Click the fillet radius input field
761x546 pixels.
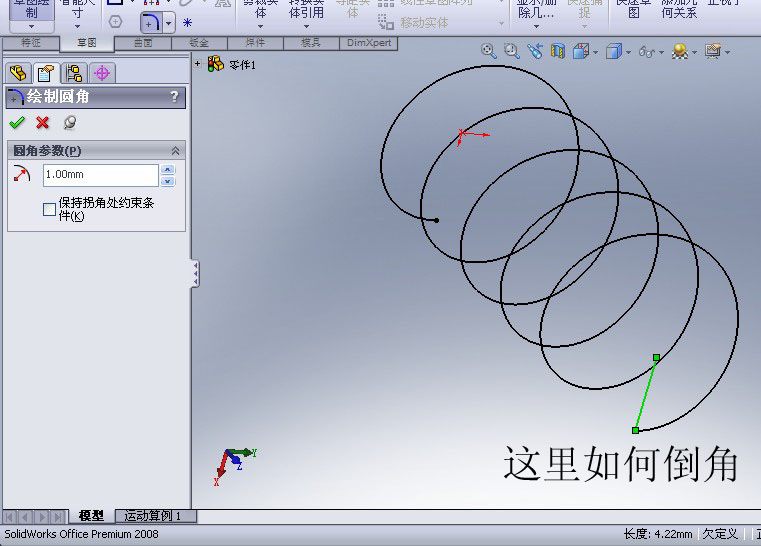tap(100, 175)
